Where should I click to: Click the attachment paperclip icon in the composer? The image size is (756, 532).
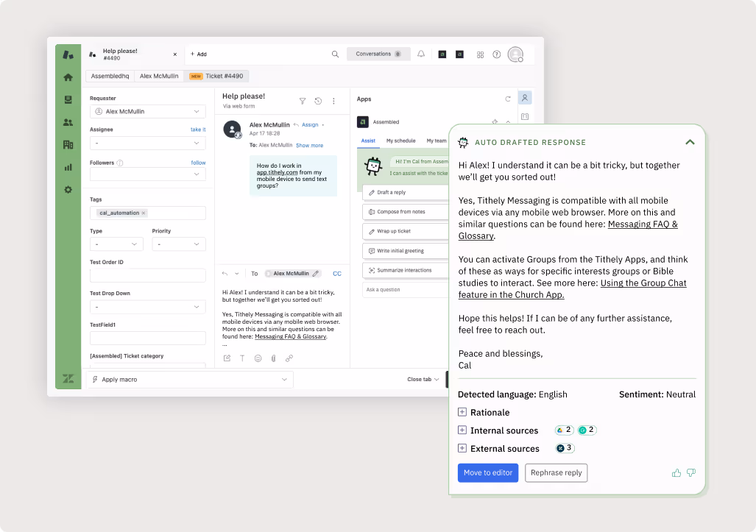273,358
